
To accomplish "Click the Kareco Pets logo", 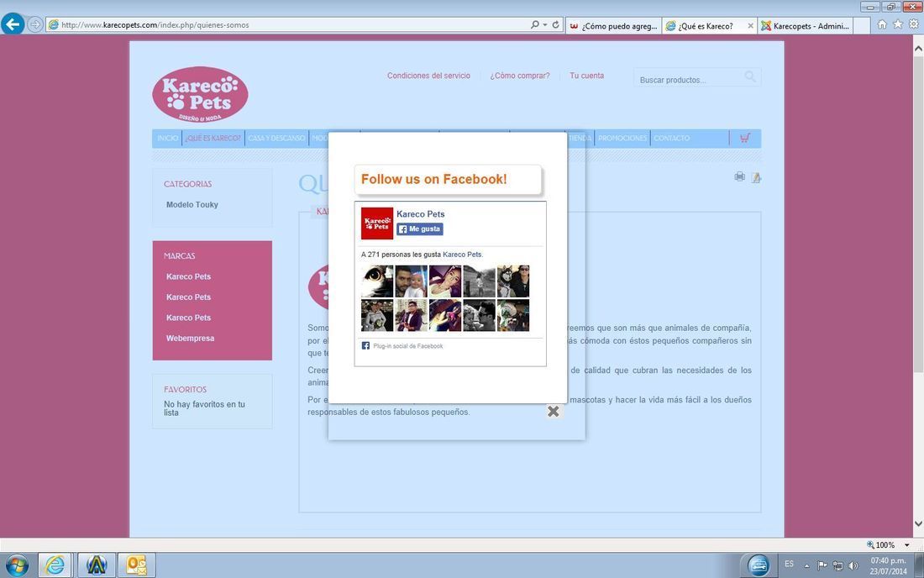I will [x=200, y=94].
